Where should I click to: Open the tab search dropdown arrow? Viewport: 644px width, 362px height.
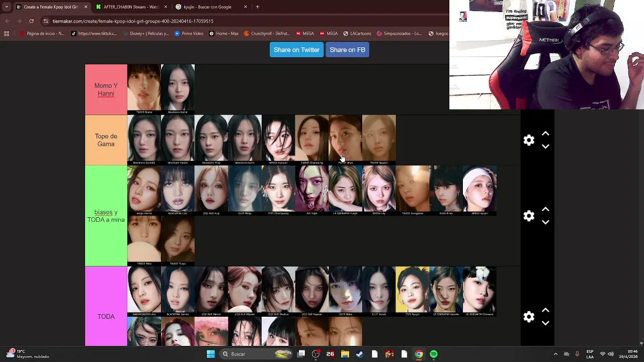7,7
